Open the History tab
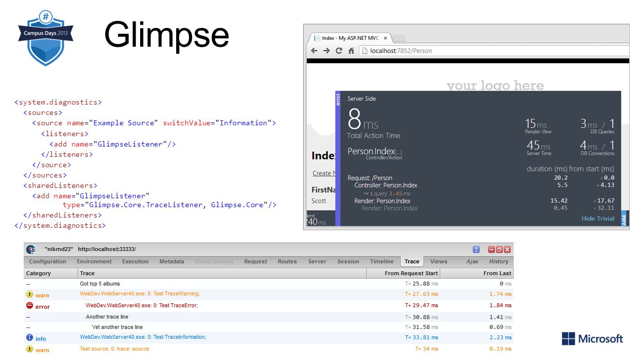 499,261
